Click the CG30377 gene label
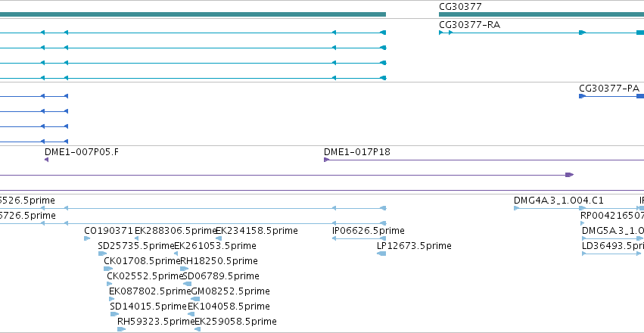Image resolution: width=644 pixels, height=333 pixels. pyautogui.click(x=460, y=7)
